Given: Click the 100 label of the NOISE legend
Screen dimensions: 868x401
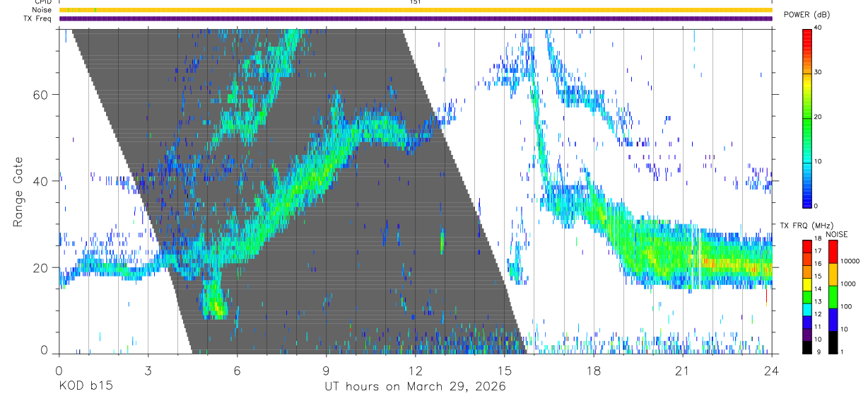Looking at the screenshot, I should (x=846, y=306).
